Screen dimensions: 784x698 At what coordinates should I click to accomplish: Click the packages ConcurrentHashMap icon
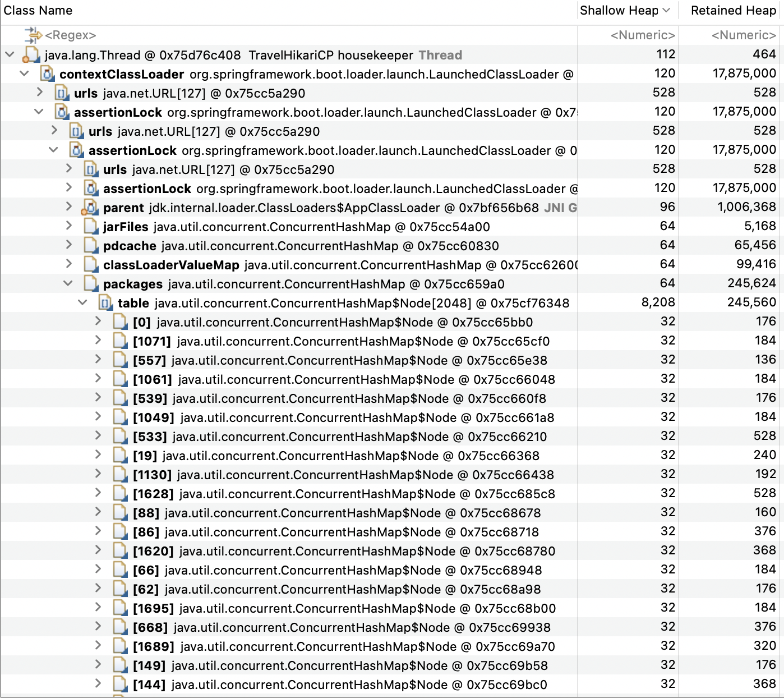(91, 284)
